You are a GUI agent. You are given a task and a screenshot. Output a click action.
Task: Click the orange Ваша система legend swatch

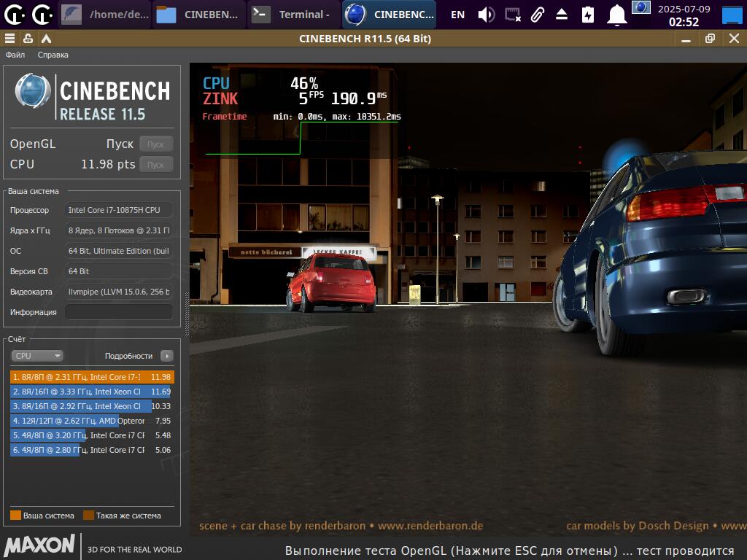tap(16, 516)
